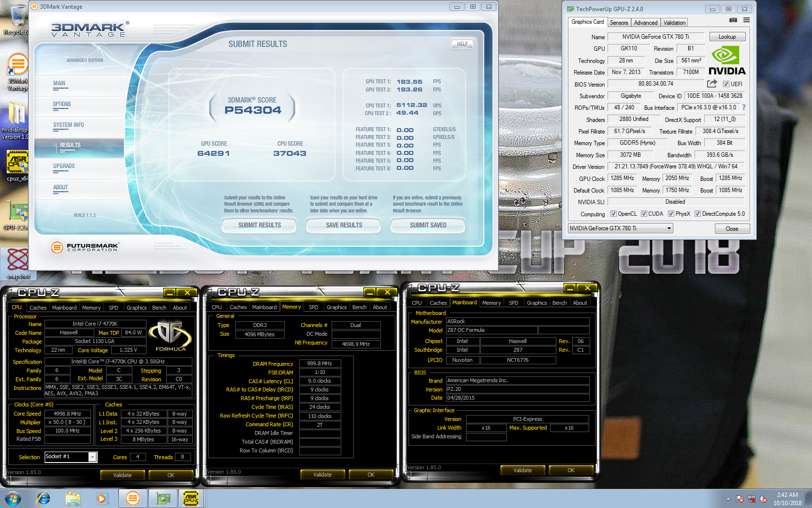Open the Main section in 3DMark Vantage
The height and width of the screenshot is (508, 812).
[59, 84]
